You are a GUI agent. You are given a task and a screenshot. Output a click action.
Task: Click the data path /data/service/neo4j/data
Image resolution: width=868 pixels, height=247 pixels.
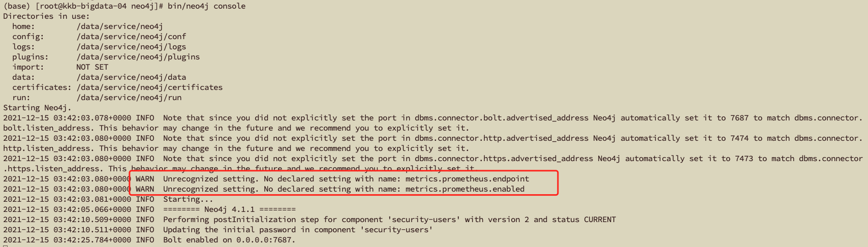pos(131,77)
